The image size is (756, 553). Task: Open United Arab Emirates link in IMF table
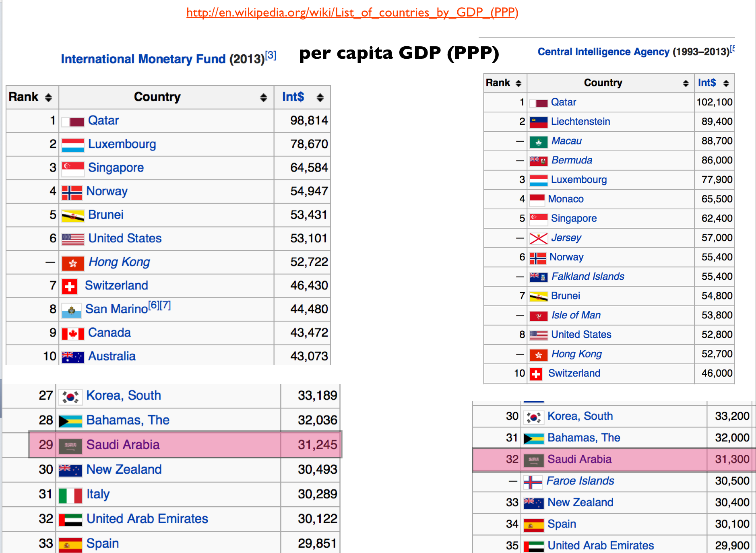(x=147, y=519)
